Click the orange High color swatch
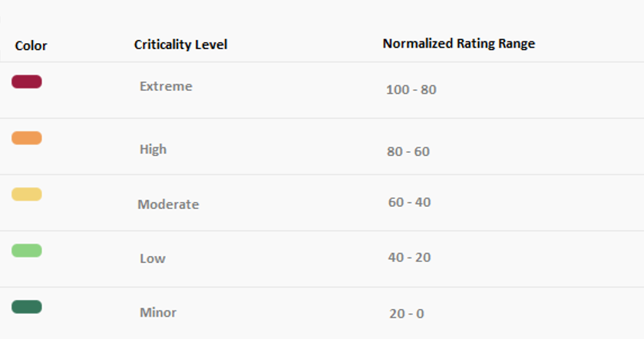The image size is (644, 339). (x=27, y=138)
